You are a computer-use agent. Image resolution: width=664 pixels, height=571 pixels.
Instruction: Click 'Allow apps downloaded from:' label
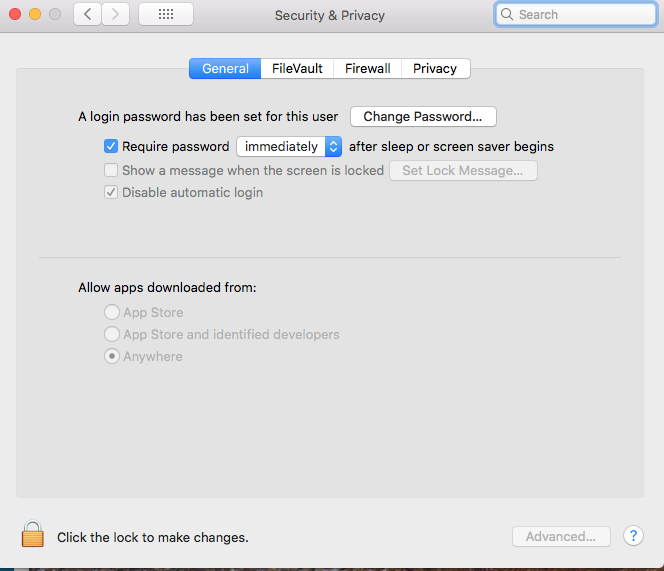pos(167,287)
